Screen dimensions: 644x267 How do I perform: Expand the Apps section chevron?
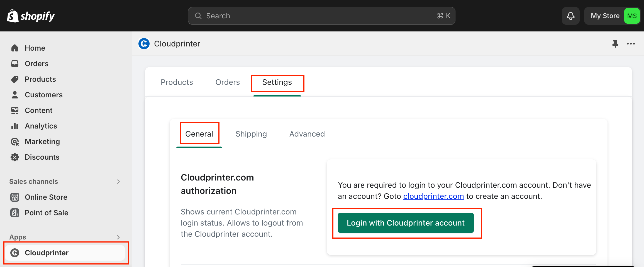point(118,237)
